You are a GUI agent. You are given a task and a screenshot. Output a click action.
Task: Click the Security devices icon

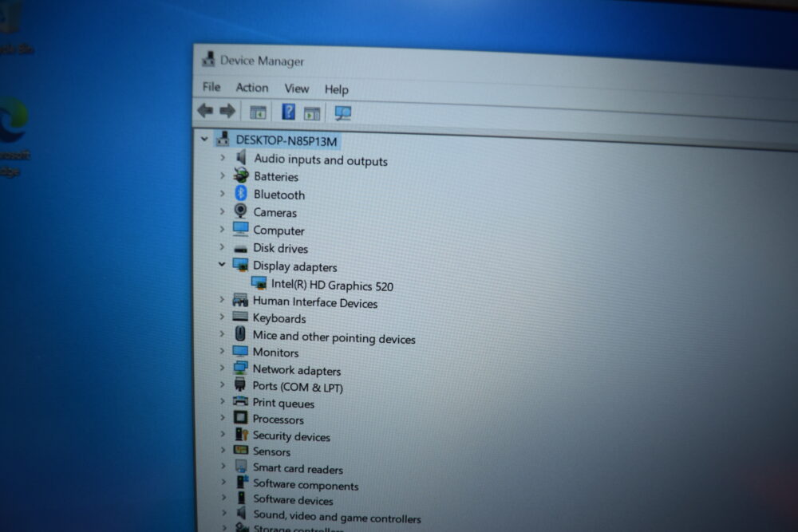pyautogui.click(x=241, y=434)
